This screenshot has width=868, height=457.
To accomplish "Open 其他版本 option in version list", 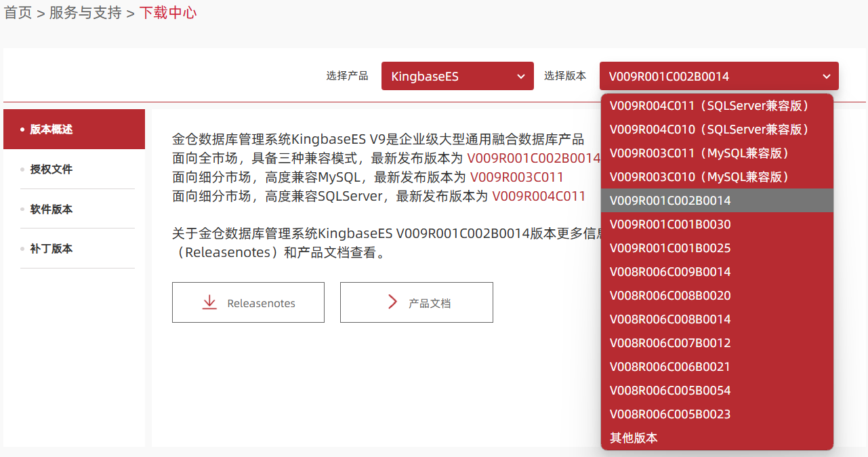I will pyautogui.click(x=717, y=438).
